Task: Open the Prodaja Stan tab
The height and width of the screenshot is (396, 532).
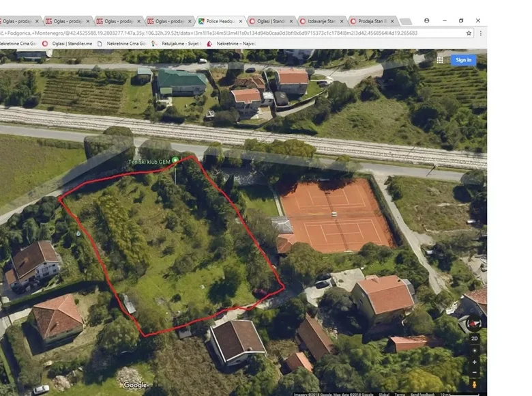Action: pos(372,21)
